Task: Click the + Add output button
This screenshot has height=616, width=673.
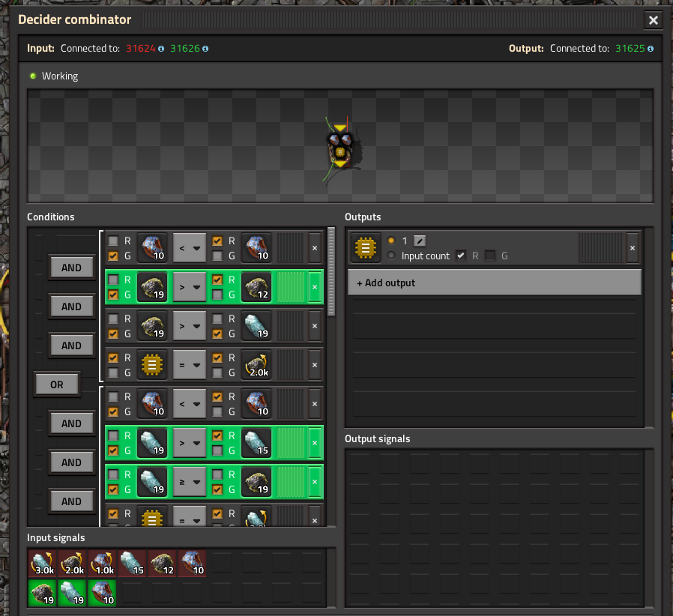Action: tap(495, 283)
